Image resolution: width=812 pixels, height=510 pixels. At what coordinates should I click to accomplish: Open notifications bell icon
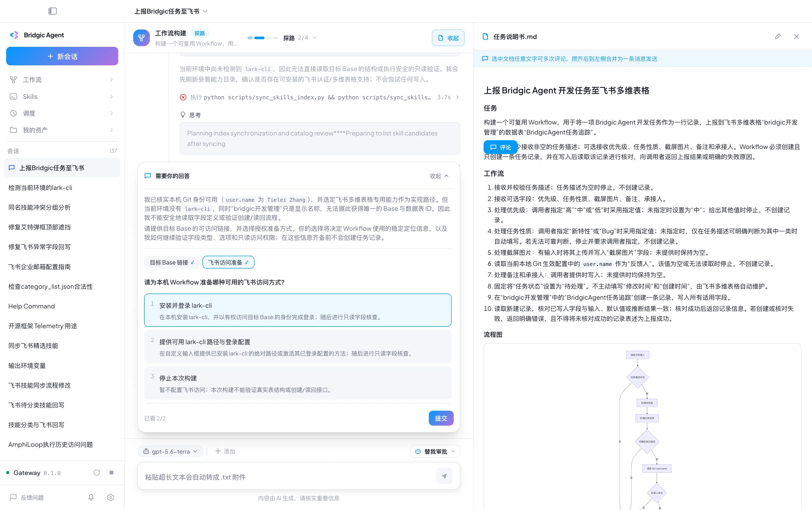(91, 497)
